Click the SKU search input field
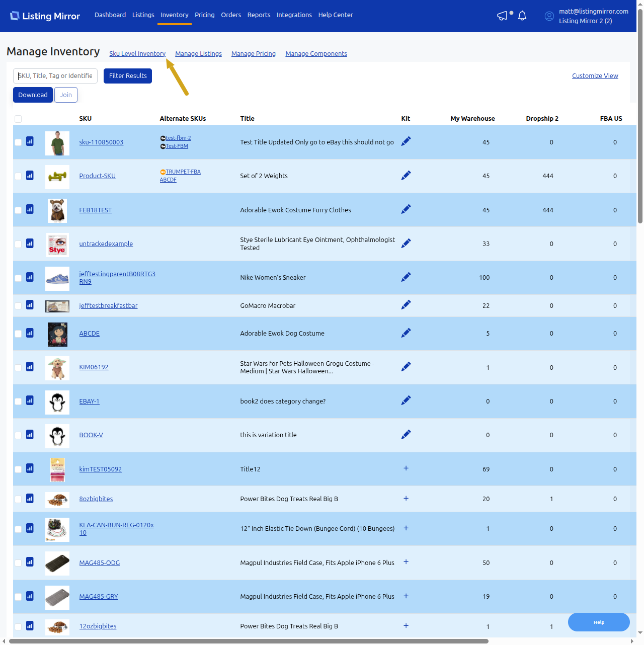644x645 pixels. click(55, 76)
